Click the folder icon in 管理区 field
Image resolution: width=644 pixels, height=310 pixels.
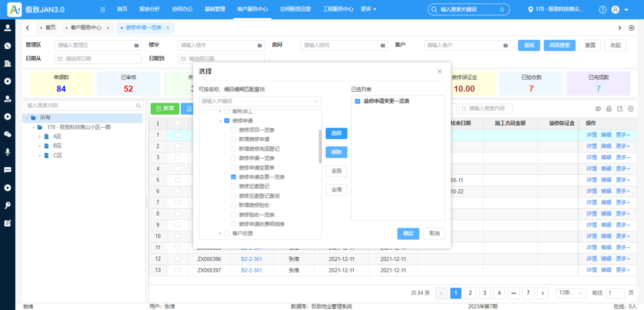pos(136,45)
